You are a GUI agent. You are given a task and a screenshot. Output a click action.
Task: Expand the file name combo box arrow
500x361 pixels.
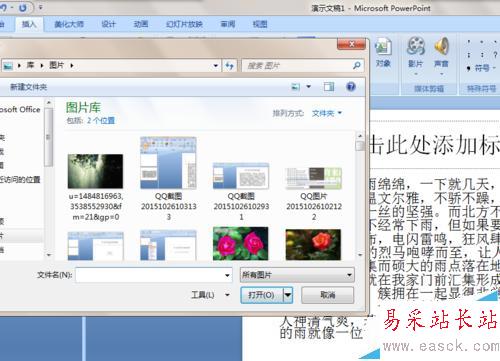point(227,275)
